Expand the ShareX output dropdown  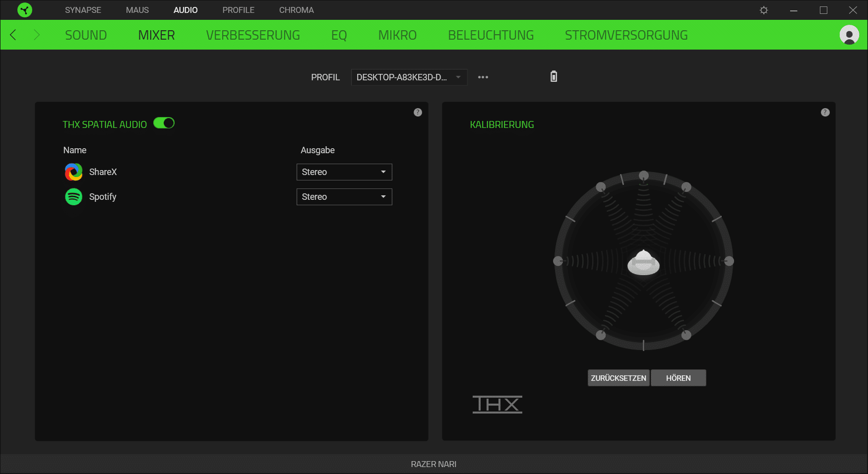point(344,172)
